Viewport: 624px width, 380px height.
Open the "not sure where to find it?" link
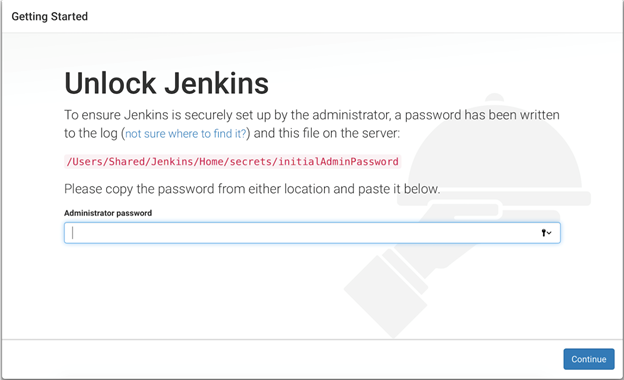pos(186,133)
